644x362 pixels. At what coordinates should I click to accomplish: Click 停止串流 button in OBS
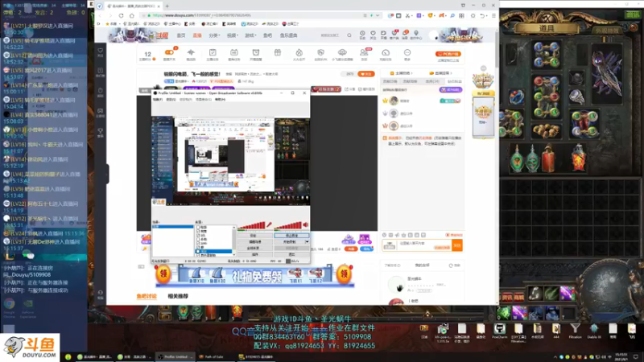291,236
